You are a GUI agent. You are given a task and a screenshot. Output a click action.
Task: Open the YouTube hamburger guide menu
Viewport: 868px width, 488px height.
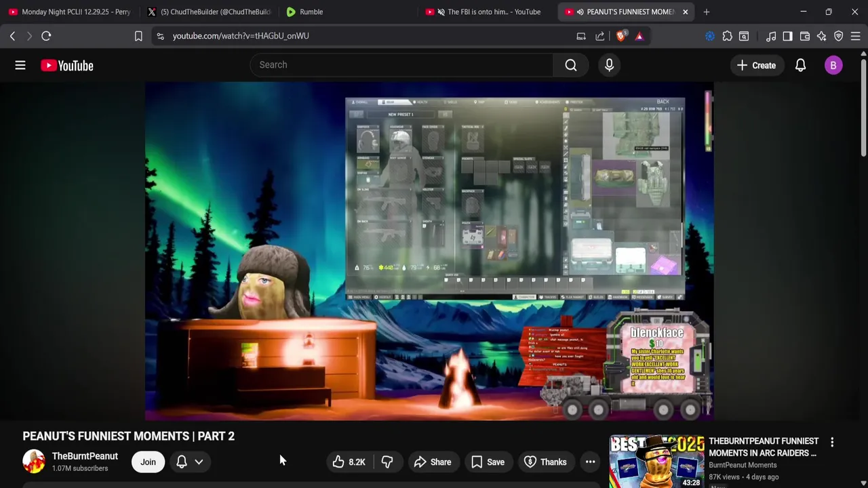click(20, 65)
